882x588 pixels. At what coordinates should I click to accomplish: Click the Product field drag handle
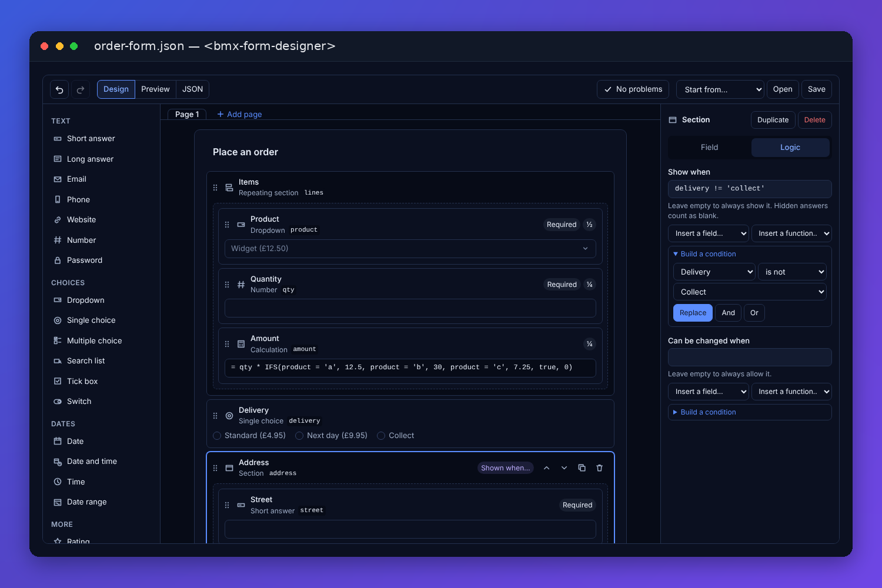click(x=227, y=225)
